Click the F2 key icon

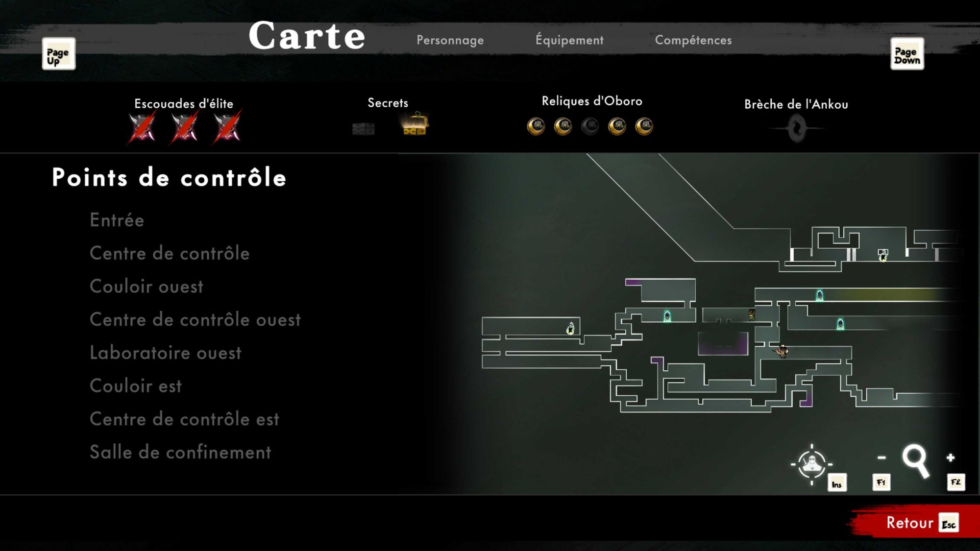pos(955,482)
